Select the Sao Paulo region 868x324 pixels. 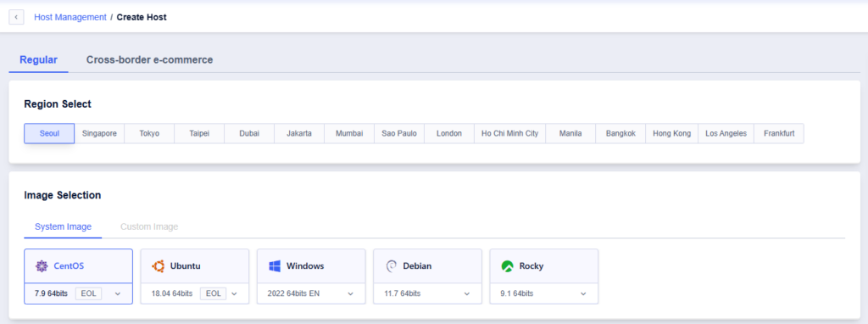tap(399, 133)
